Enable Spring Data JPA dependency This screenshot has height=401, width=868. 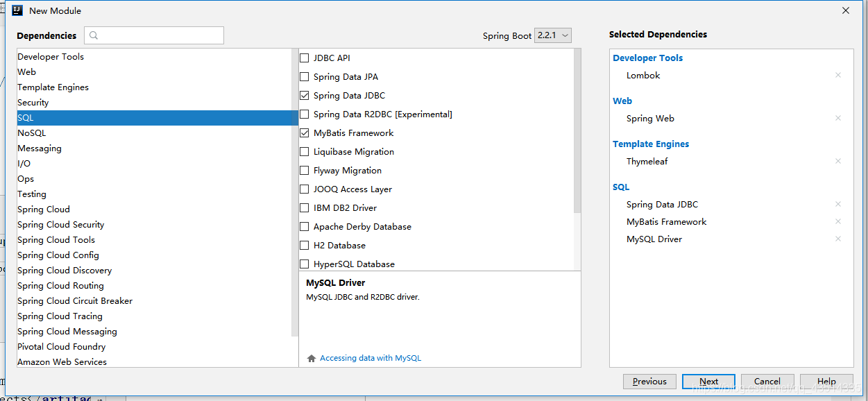[x=304, y=76]
